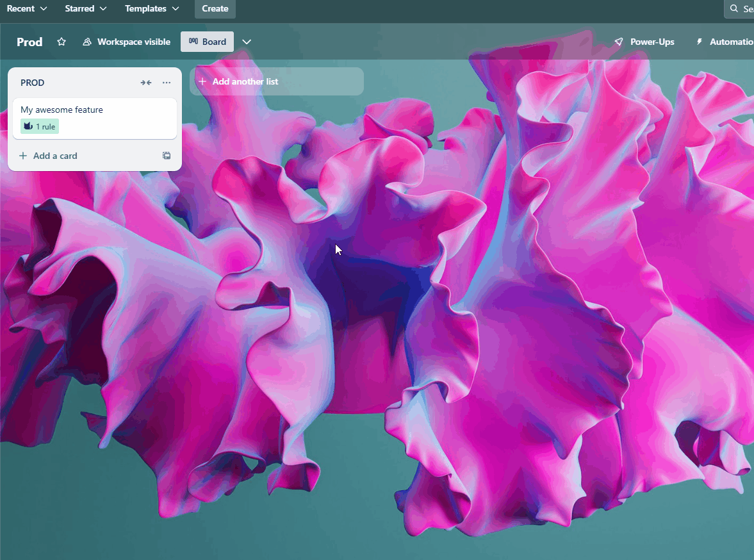Click the Create button
The width and height of the screenshot is (754, 560).
click(215, 9)
